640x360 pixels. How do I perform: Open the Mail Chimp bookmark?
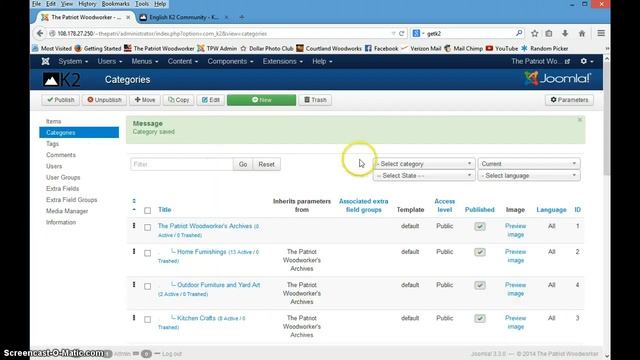[463, 48]
